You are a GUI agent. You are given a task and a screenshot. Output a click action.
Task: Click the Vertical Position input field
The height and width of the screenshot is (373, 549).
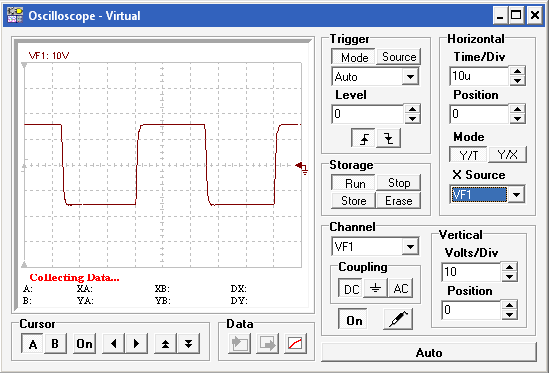point(471,310)
